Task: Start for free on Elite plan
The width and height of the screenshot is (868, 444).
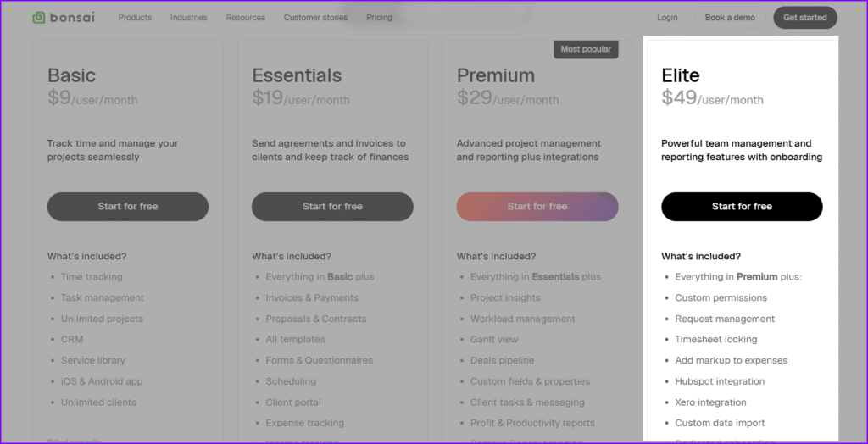Action: (742, 207)
